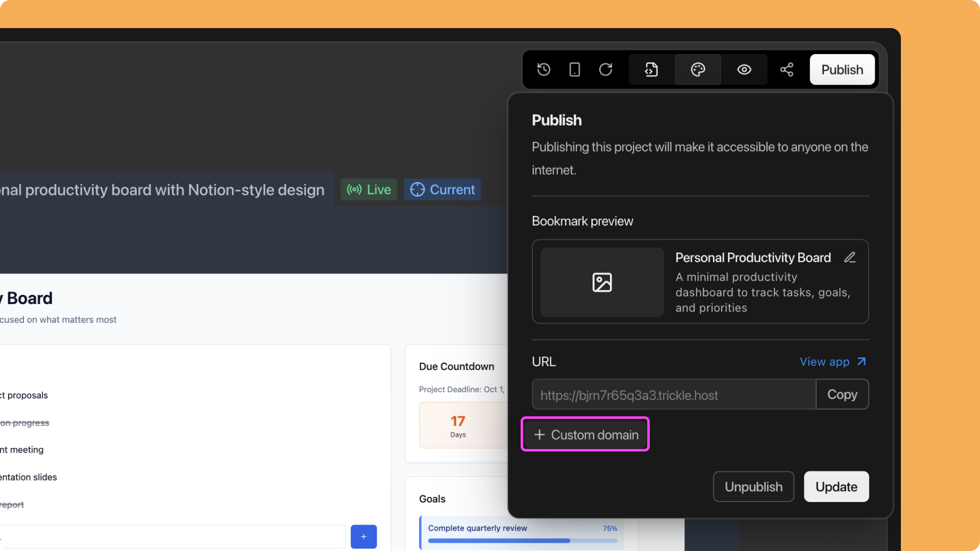Open the code view

[x=650, y=69]
